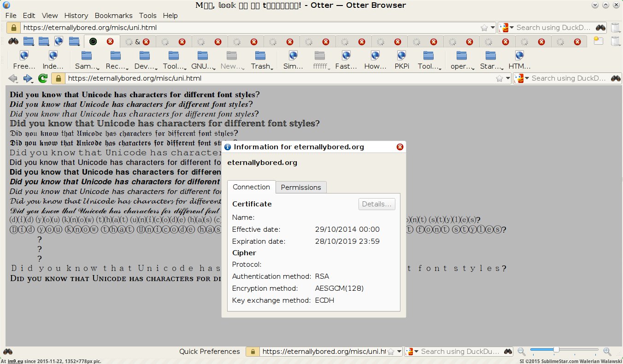Open the View menu
623x364 pixels.
click(50, 16)
